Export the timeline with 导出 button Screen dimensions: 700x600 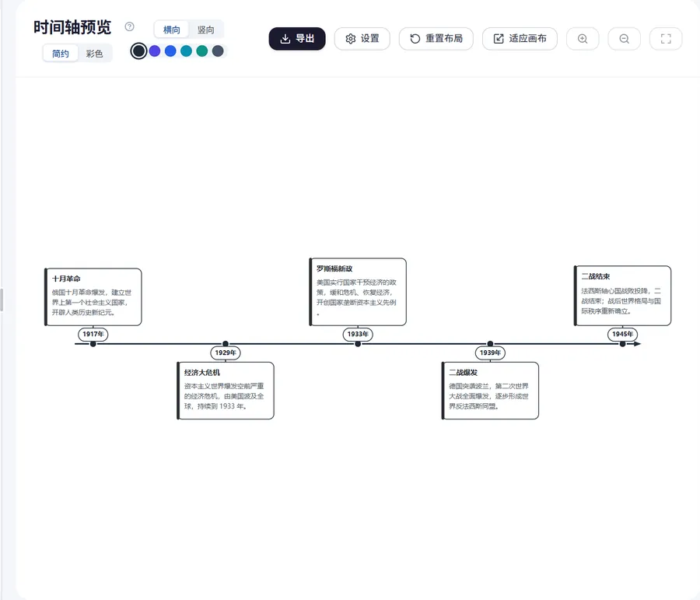point(297,39)
